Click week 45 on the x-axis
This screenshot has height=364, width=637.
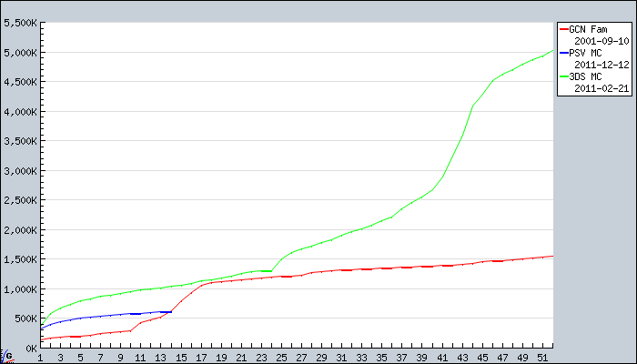click(x=482, y=358)
